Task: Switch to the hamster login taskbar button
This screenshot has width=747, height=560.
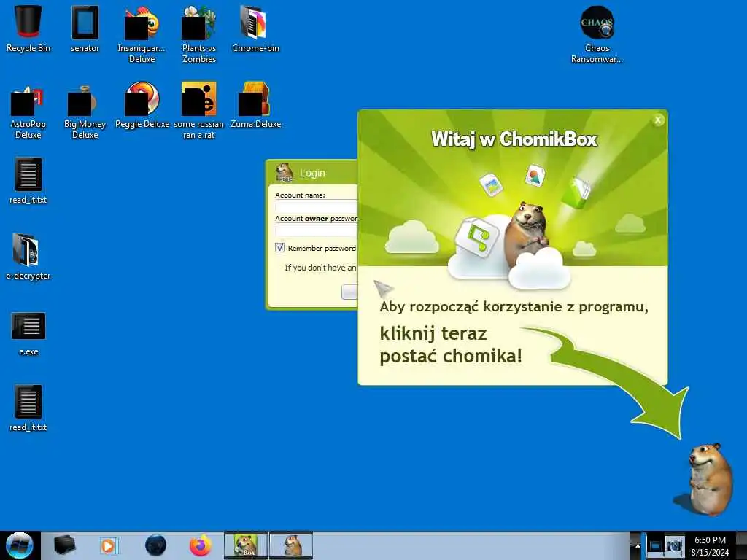Action: point(291,545)
